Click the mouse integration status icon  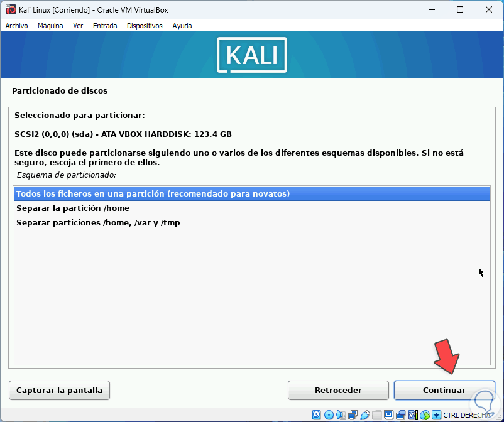425,414
